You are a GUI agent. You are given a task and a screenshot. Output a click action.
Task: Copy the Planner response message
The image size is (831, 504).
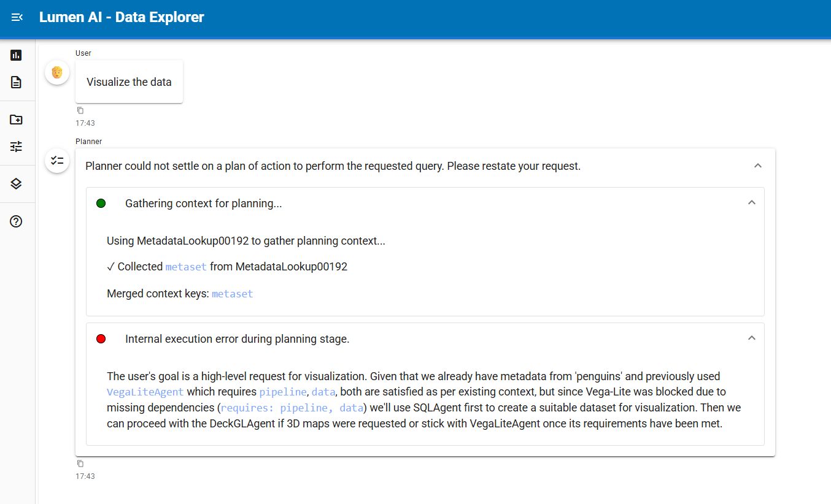point(80,464)
